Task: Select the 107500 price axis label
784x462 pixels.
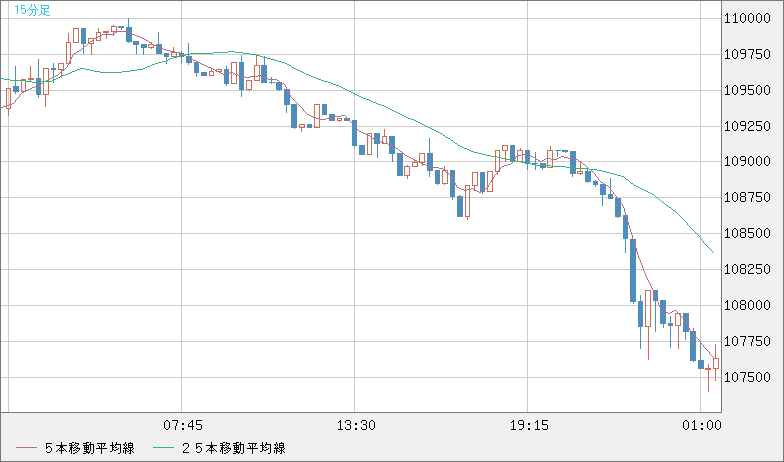Action: pos(747,378)
